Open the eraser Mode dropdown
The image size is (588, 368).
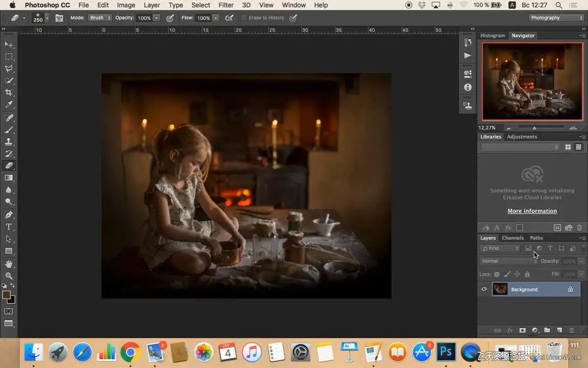click(x=100, y=18)
